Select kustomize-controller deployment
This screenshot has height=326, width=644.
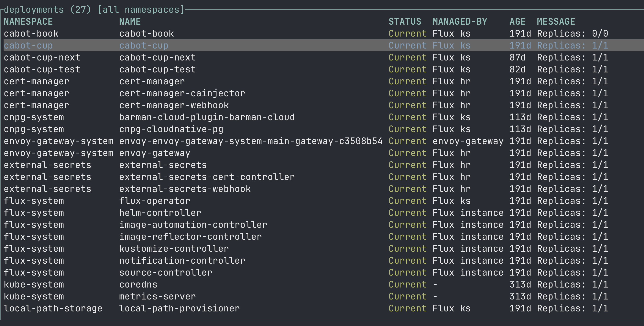click(174, 249)
